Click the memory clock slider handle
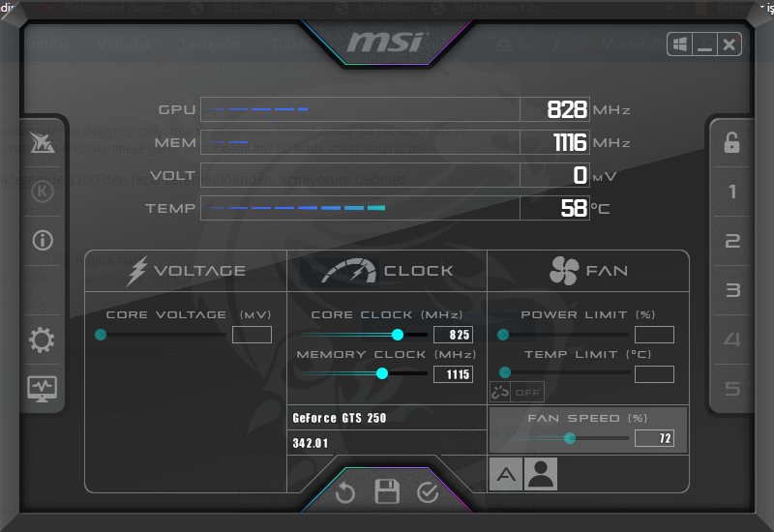 (381, 373)
